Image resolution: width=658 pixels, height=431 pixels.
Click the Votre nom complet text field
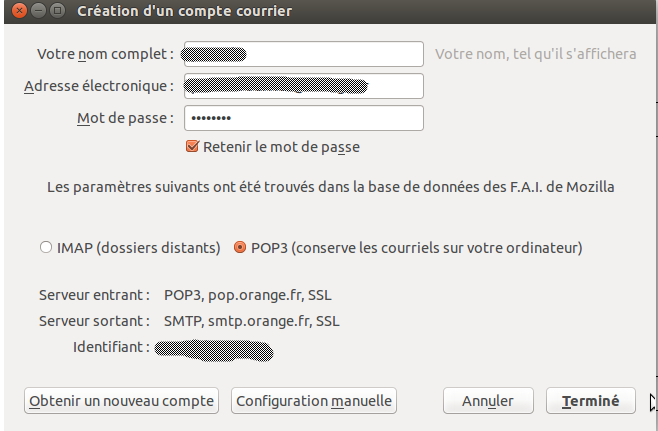[304, 53]
